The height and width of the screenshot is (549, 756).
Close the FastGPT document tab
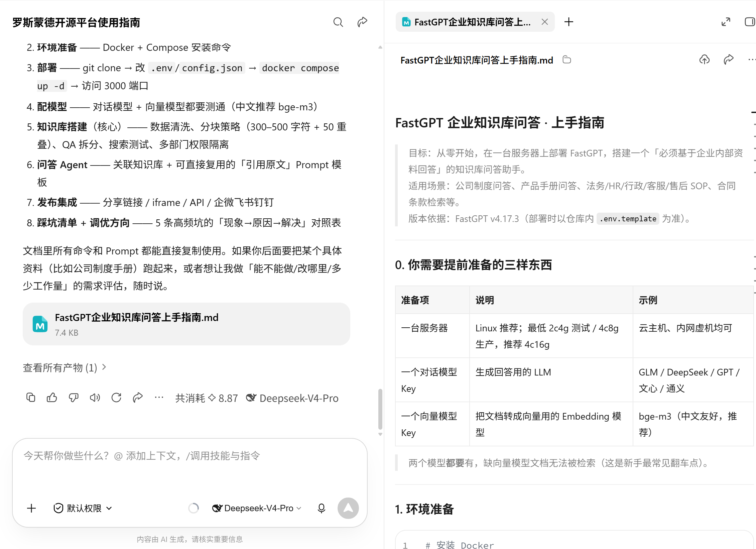tap(545, 22)
